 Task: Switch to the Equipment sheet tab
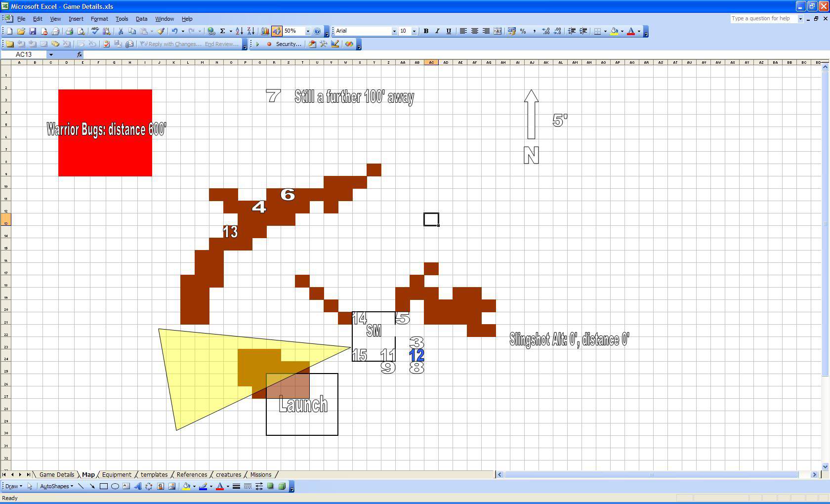coord(117,475)
